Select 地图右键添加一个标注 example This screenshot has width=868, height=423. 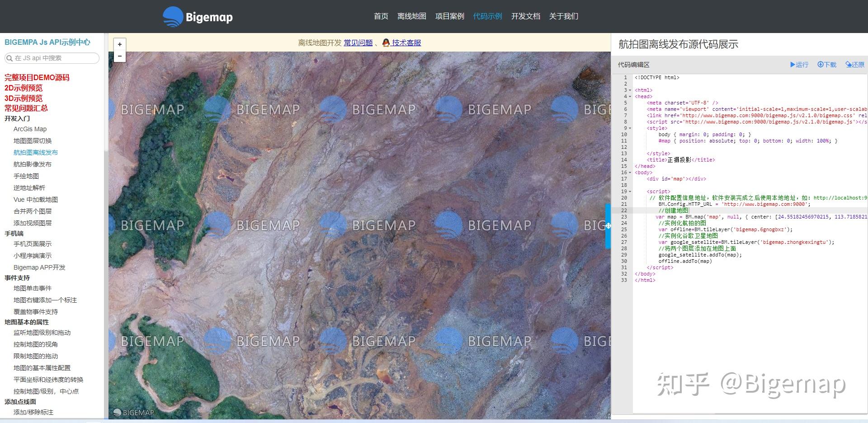coord(45,300)
